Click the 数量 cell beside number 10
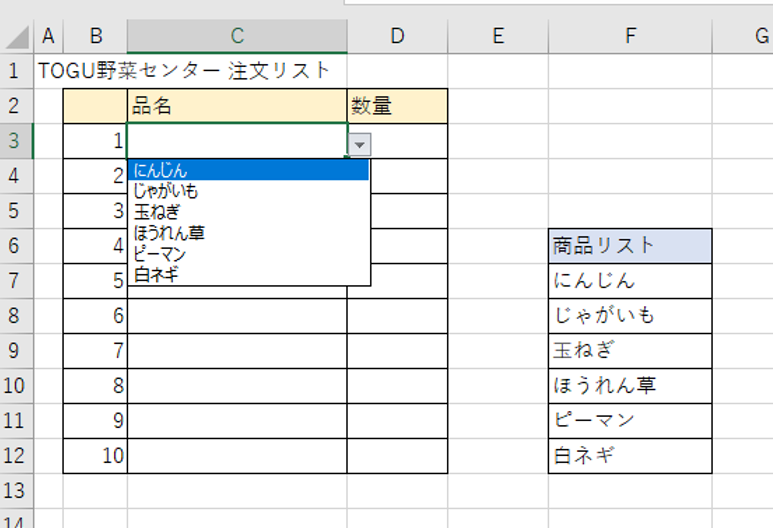This screenshot has height=528, width=773. (x=397, y=456)
